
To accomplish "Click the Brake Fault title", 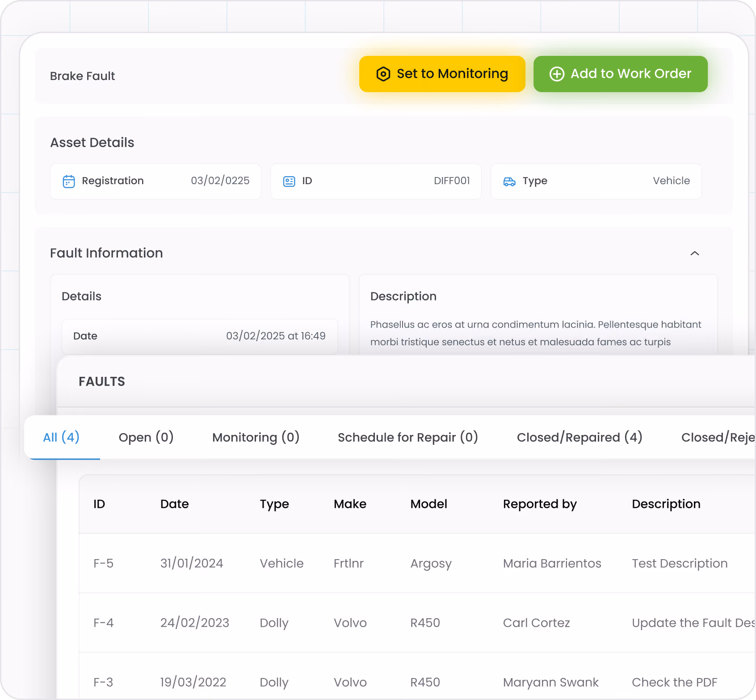I will (x=82, y=76).
